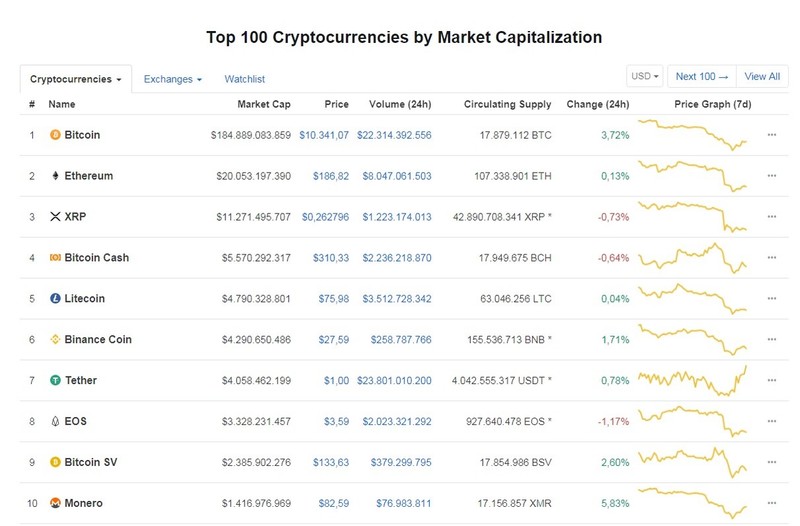Sort by the Market Cap column header

click(x=264, y=104)
